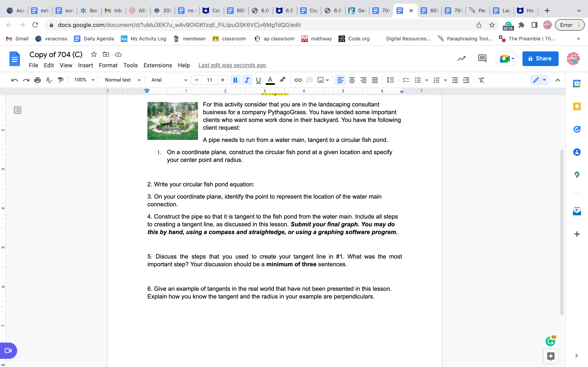The height and width of the screenshot is (367, 588).
Task: Open the Extensions menu
Action: coord(157,65)
